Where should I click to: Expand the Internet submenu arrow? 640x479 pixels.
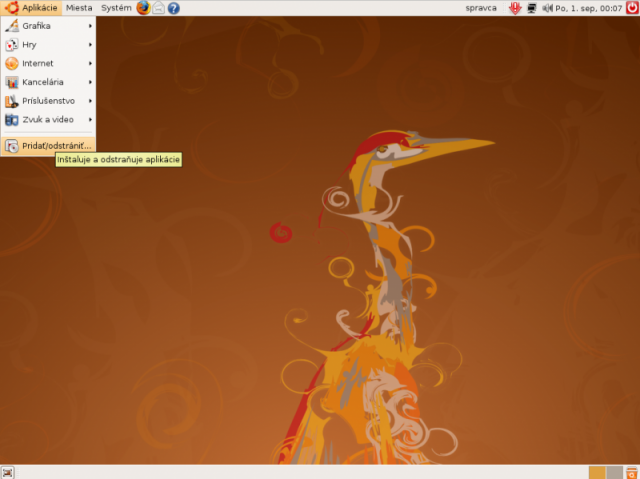click(90, 63)
